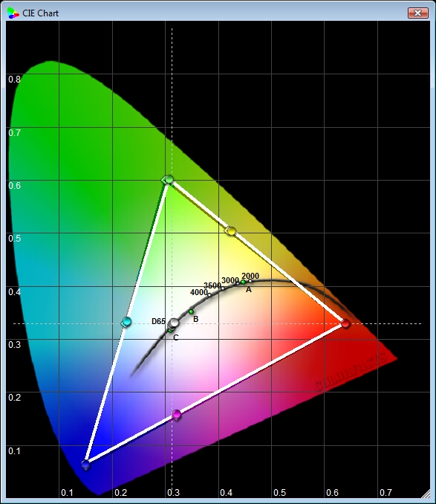This screenshot has height=504, width=436.
Task: Click the letter A illuminant label
Action: [x=249, y=290]
